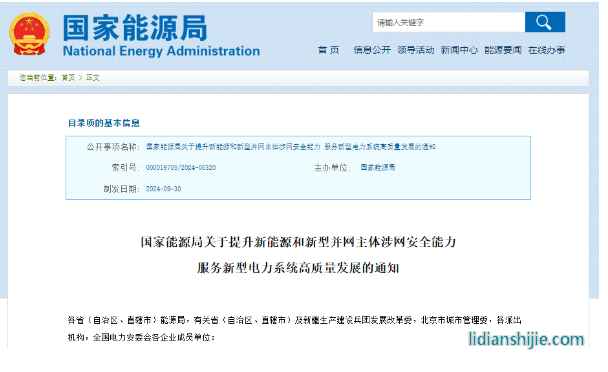Click the index number 000019705/2024-00320
The width and height of the screenshot is (608, 372).
181,168
